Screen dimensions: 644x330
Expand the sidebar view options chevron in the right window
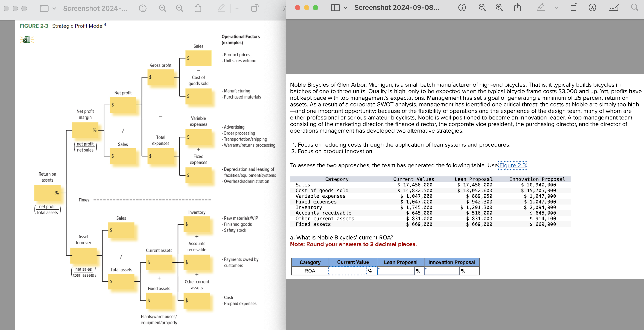[x=345, y=8]
